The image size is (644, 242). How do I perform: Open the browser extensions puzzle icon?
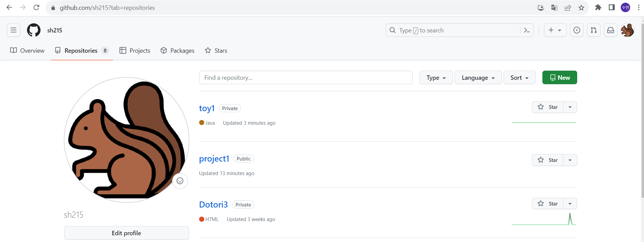pos(598,7)
